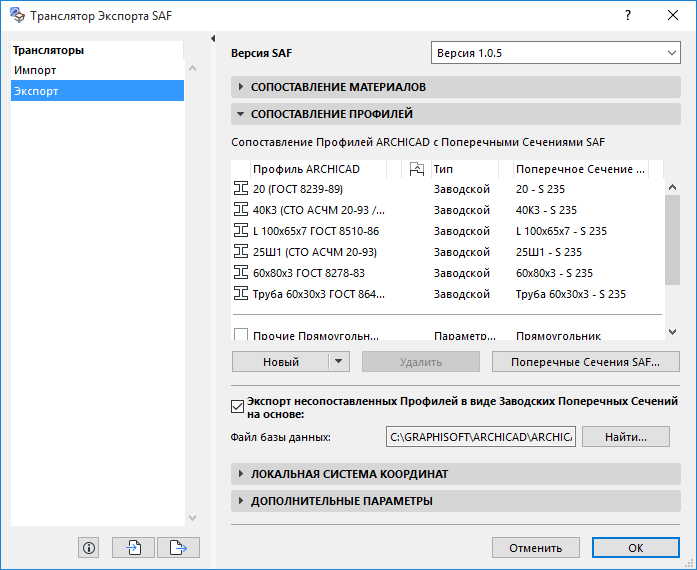Select row 40К3 (СТО АСЧМ 20-93 /...
This screenshot has width=697, height=570.
448,209
